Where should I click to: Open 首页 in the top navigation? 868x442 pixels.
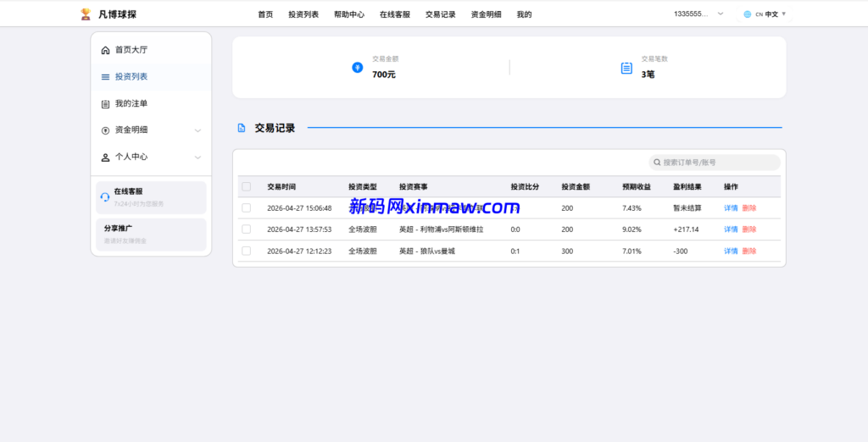click(x=265, y=15)
